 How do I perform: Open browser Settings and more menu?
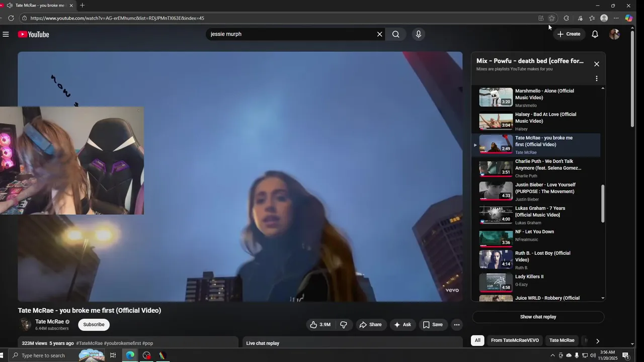pyautogui.click(x=616, y=18)
